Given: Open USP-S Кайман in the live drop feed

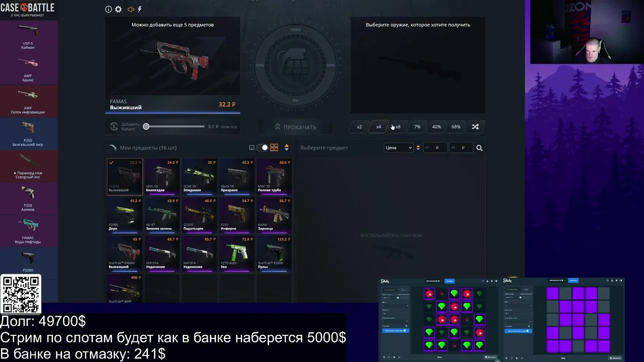Looking at the screenshot, I should pos(28,36).
